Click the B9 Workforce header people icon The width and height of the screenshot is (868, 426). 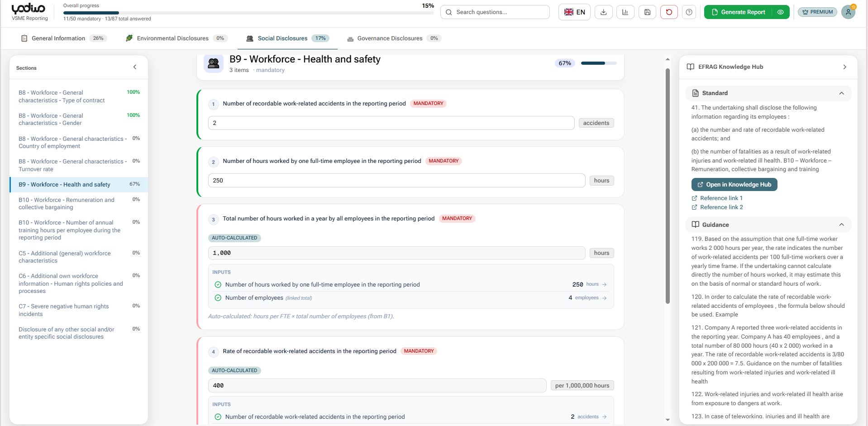213,63
